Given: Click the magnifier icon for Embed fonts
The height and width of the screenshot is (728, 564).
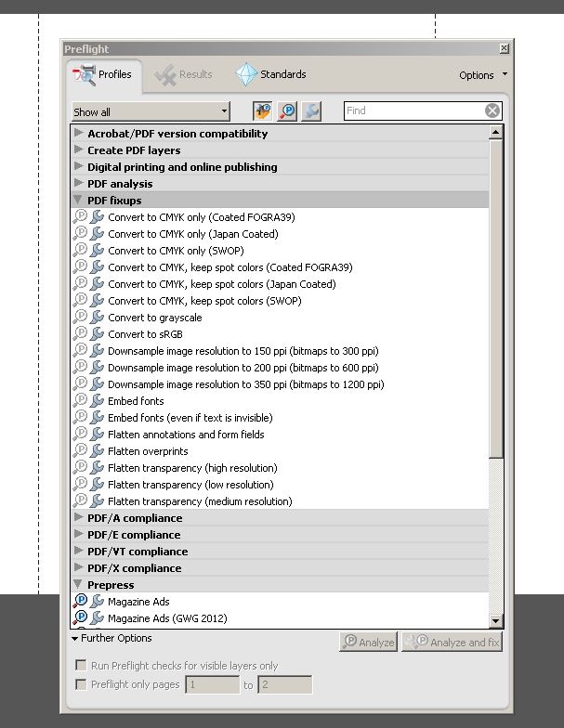Looking at the screenshot, I should click(x=80, y=401).
